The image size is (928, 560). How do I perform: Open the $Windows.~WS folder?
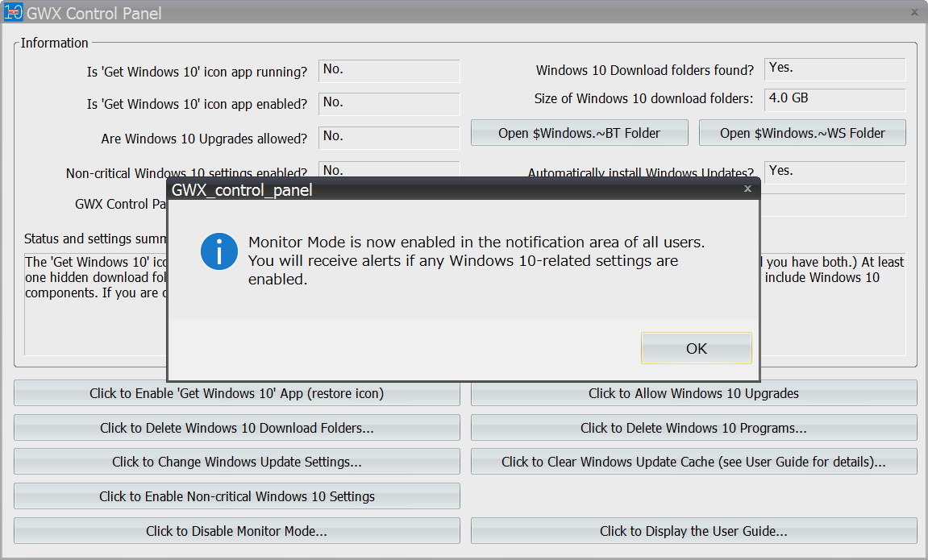point(801,132)
